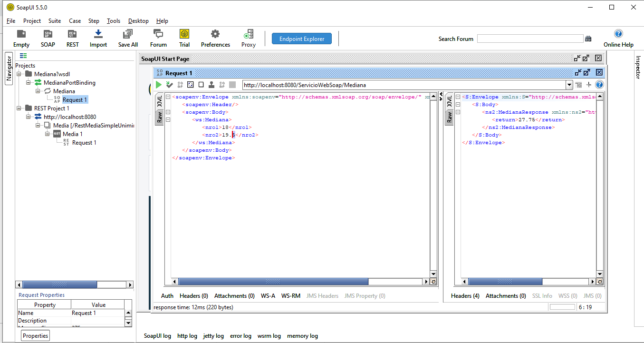Click into the Search Forum input field
The image size is (644, 343).
530,39
